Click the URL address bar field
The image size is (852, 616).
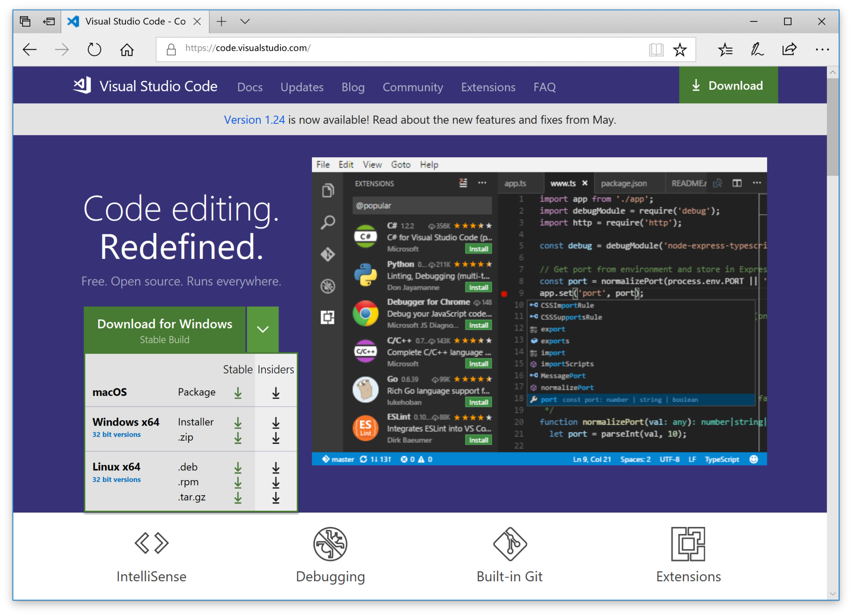coord(399,48)
